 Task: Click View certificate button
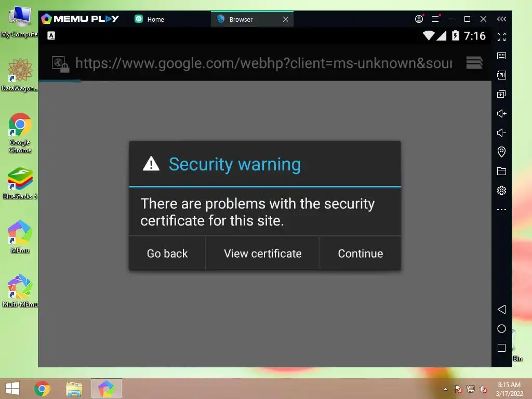click(262, 254)
